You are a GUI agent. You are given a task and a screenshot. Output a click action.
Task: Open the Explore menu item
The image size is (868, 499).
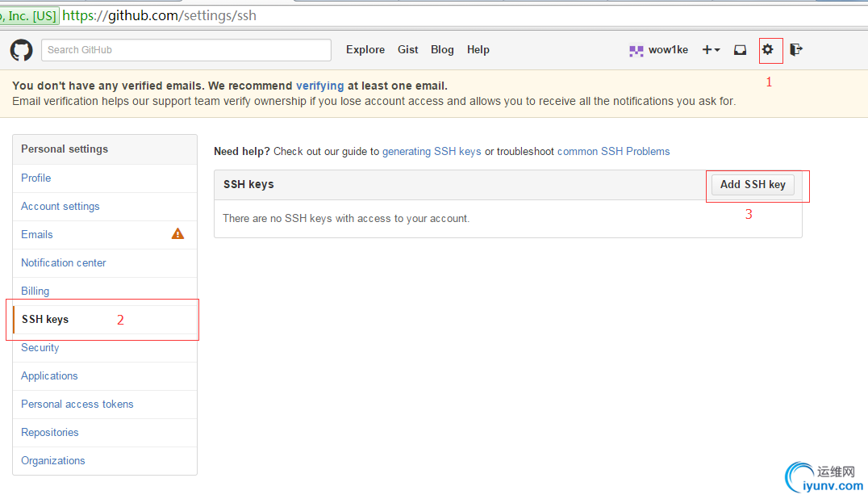coord(365,50)
